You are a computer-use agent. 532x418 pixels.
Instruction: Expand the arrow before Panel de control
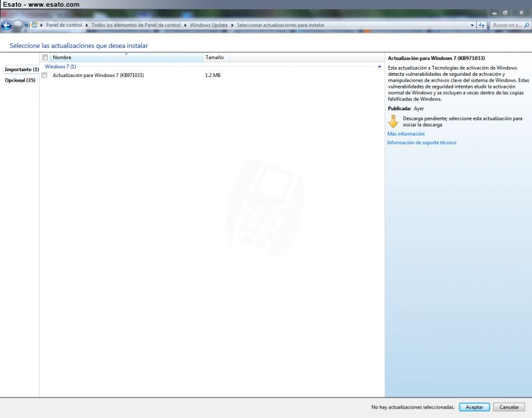41,25
